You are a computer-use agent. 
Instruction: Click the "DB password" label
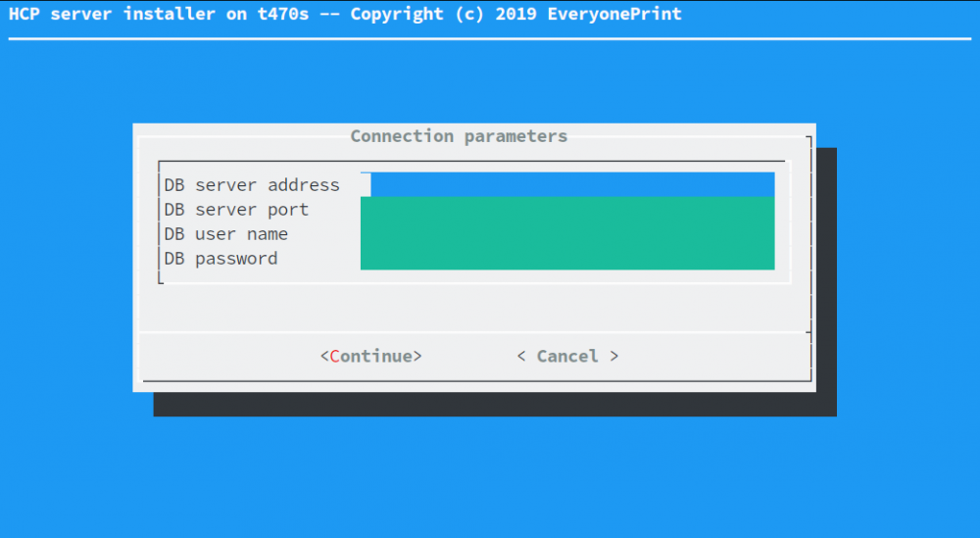(220, 259)
